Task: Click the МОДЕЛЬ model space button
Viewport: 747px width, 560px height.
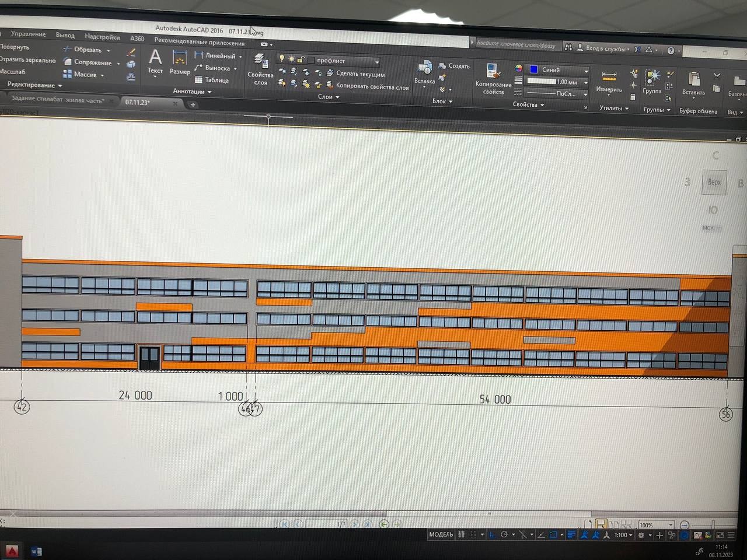Action: [x=441, y=534]
